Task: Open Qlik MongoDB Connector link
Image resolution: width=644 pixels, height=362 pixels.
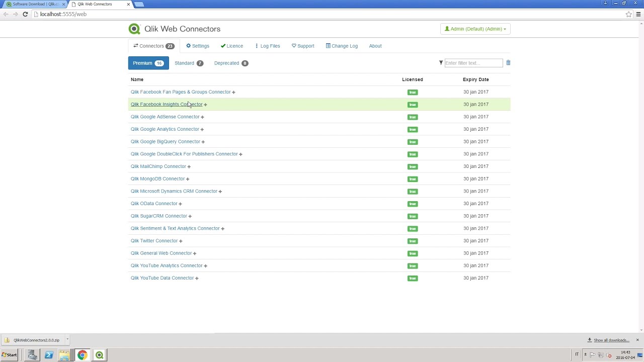Action: 158,178
